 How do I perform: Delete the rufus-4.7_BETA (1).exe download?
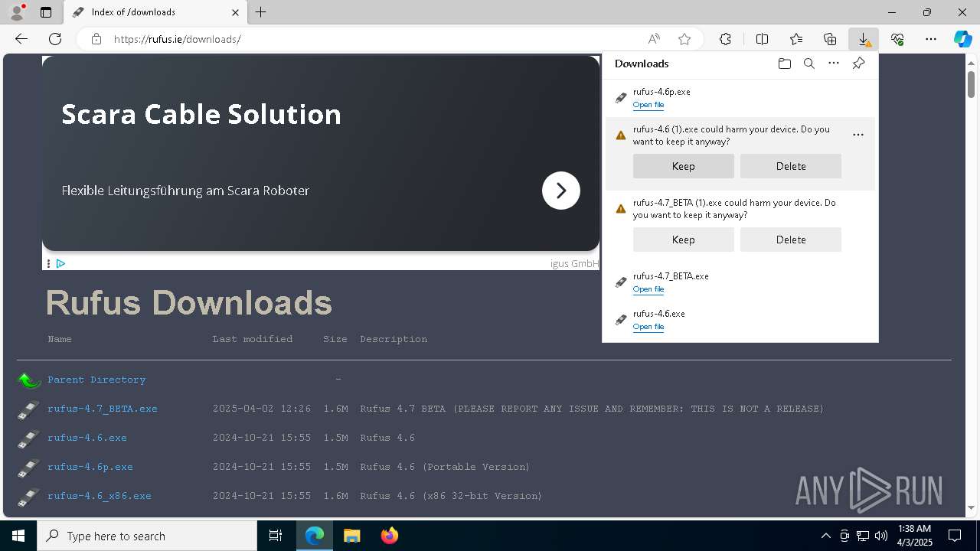pos(791,240)
